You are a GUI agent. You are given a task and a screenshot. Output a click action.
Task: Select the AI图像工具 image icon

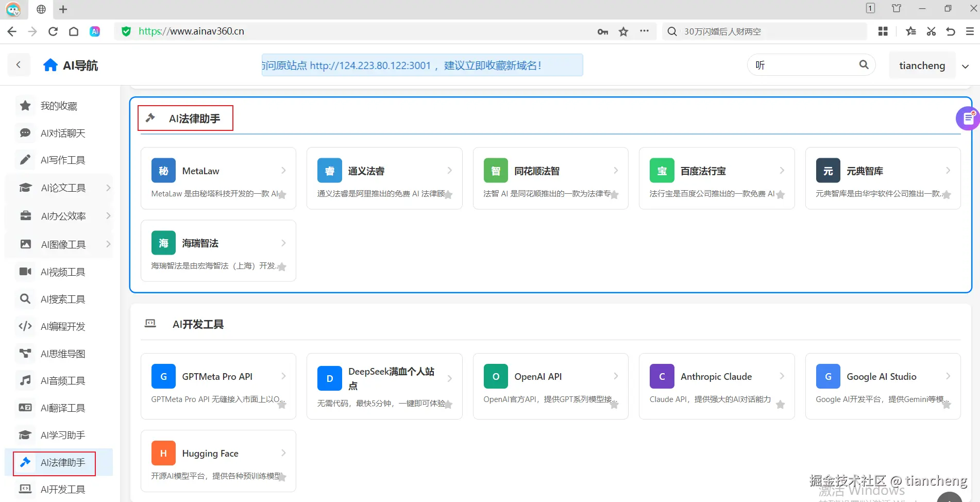tap(25, 244)
